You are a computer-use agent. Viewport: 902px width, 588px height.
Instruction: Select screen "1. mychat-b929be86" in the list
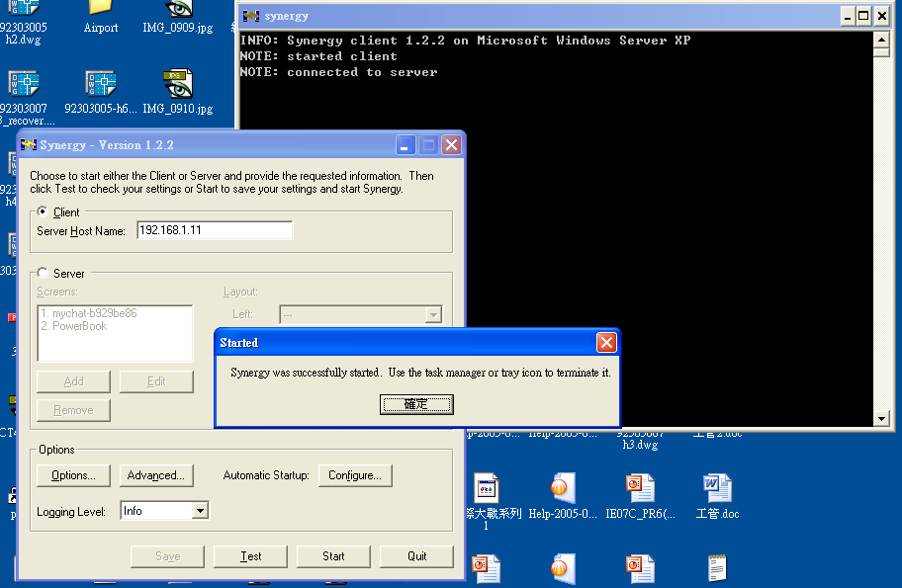tap(89, 313)
